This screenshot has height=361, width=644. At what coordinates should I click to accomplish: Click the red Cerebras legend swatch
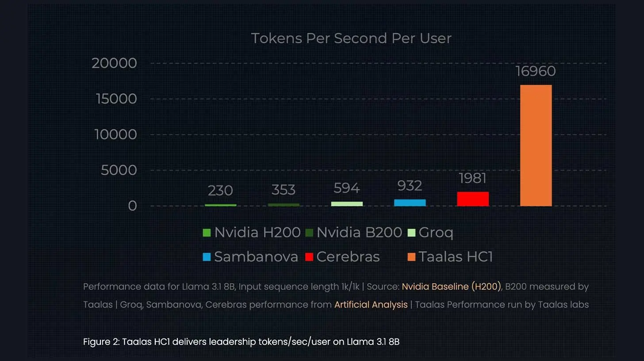click(x=309, y=257)
